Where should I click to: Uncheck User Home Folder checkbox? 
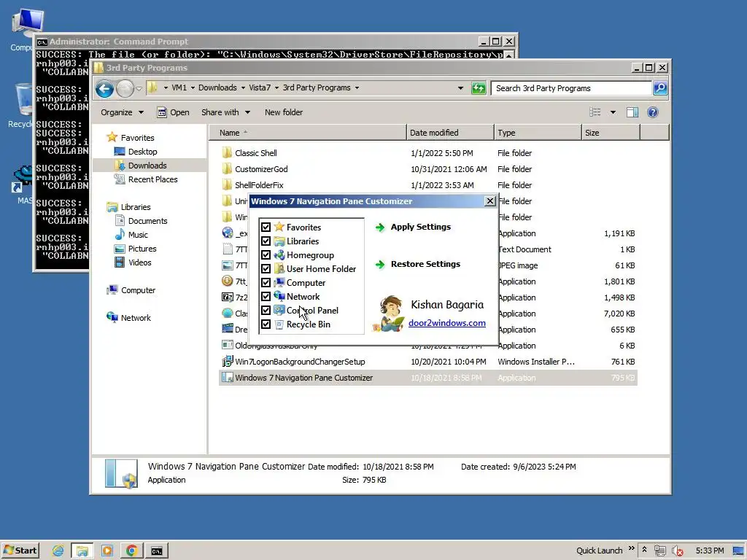(x=266, y=268)
